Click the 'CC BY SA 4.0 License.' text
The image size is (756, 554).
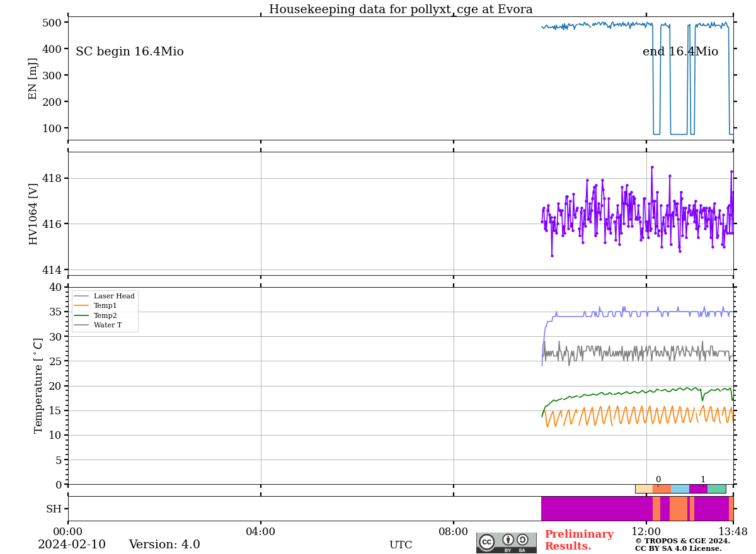pyautogui.click(x=679, y=548)
